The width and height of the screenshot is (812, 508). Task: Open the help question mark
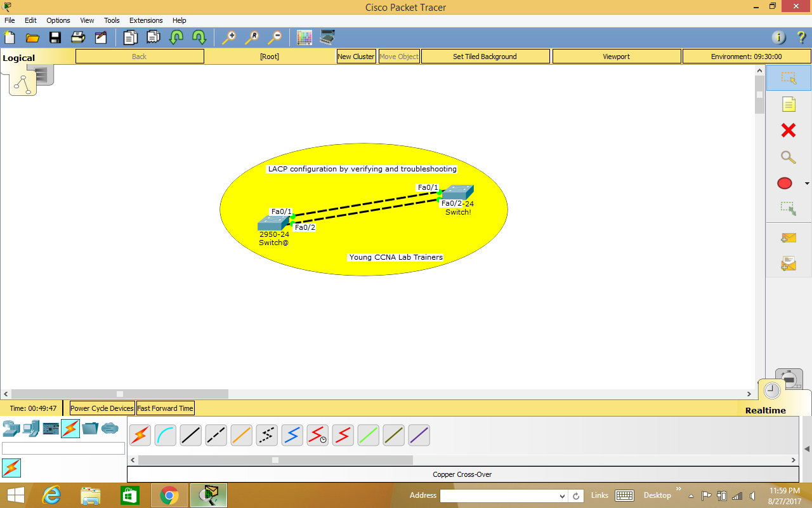tap(801, 37)
